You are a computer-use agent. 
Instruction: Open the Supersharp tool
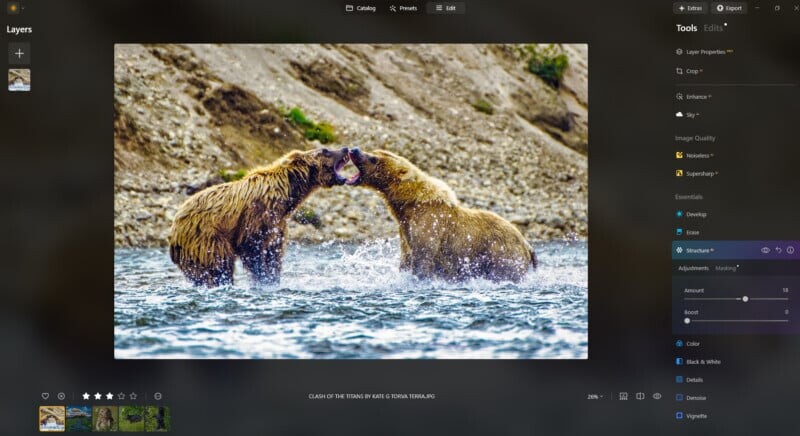click(699, 173)
